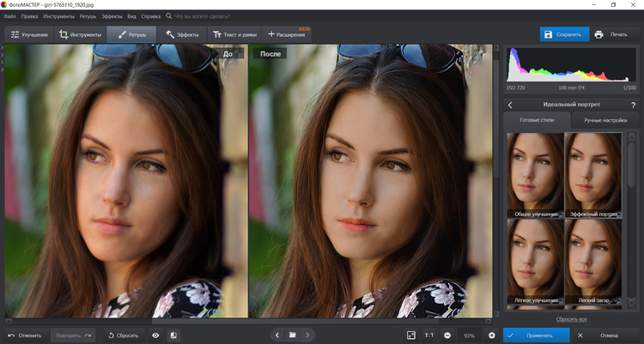Click the zoom percentage 93% field
This screenshot has width=644, height=344.
469,335
